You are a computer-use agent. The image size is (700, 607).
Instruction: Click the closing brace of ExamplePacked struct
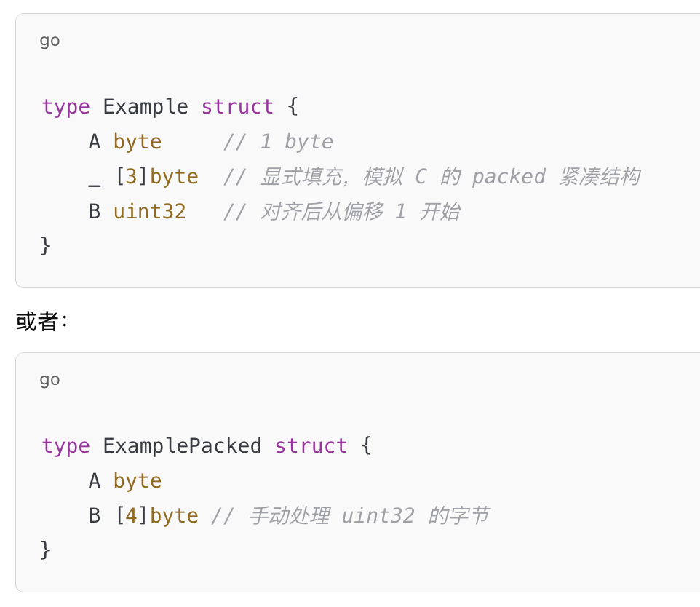click(46, 550)
